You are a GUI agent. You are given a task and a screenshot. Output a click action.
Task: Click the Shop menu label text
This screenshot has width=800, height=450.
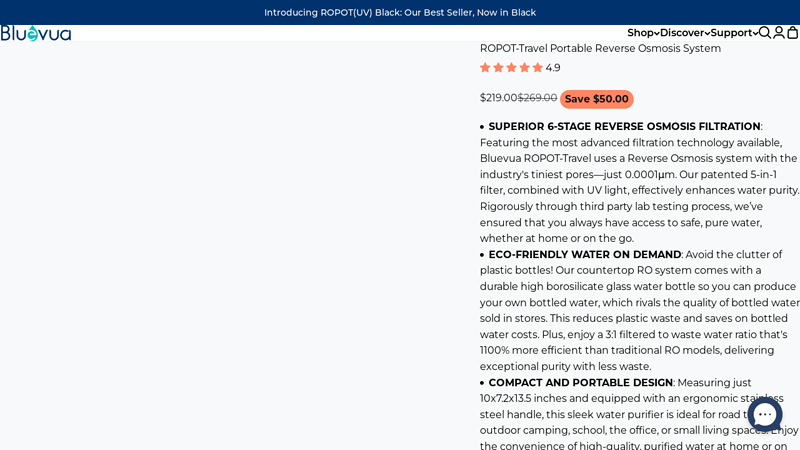coord(640,33)
